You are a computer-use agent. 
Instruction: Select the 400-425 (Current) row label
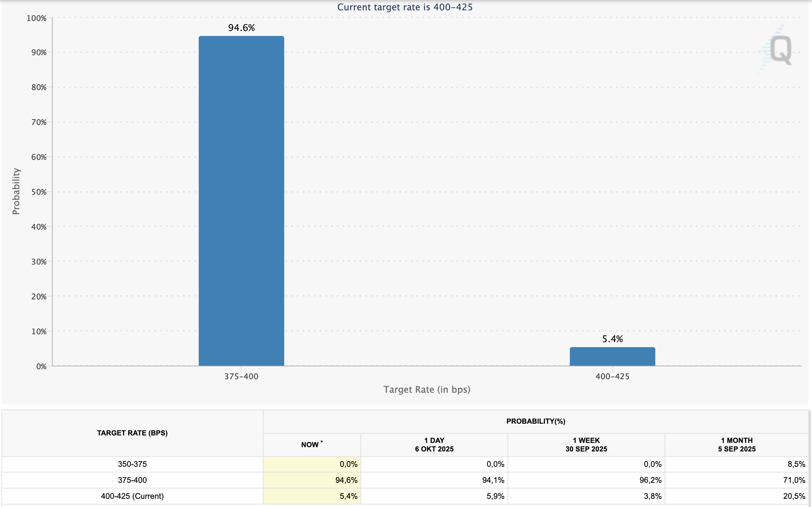tap(132, 496)
